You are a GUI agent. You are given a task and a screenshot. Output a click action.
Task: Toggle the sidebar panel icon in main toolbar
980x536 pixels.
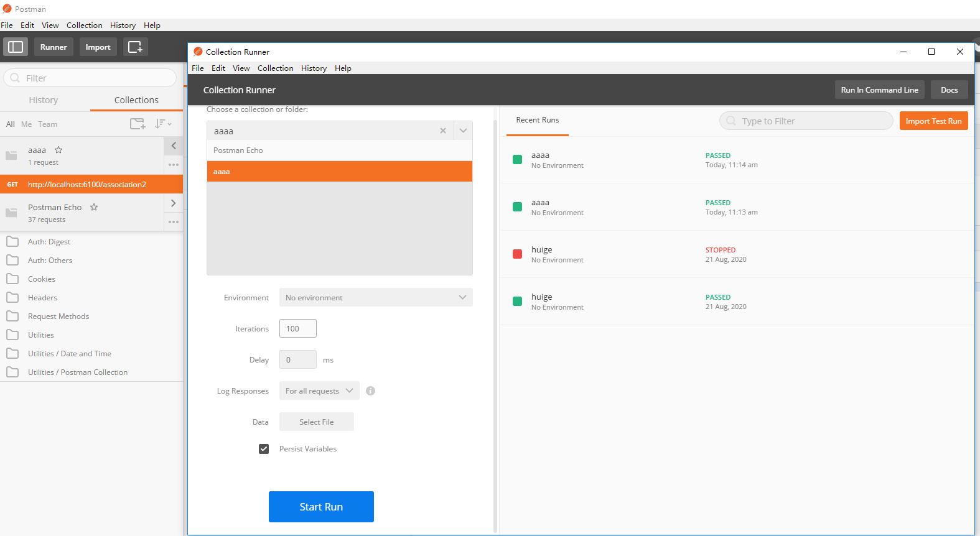[x=16, y=47]
